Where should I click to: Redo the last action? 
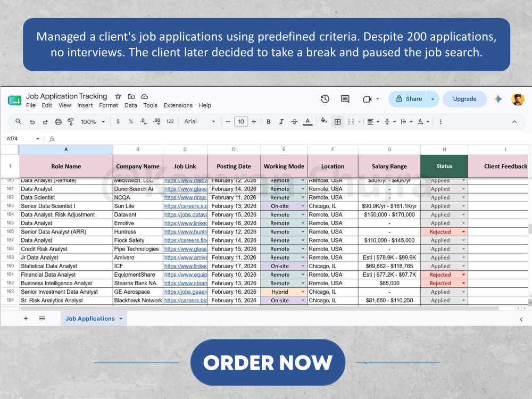[45, 122]
